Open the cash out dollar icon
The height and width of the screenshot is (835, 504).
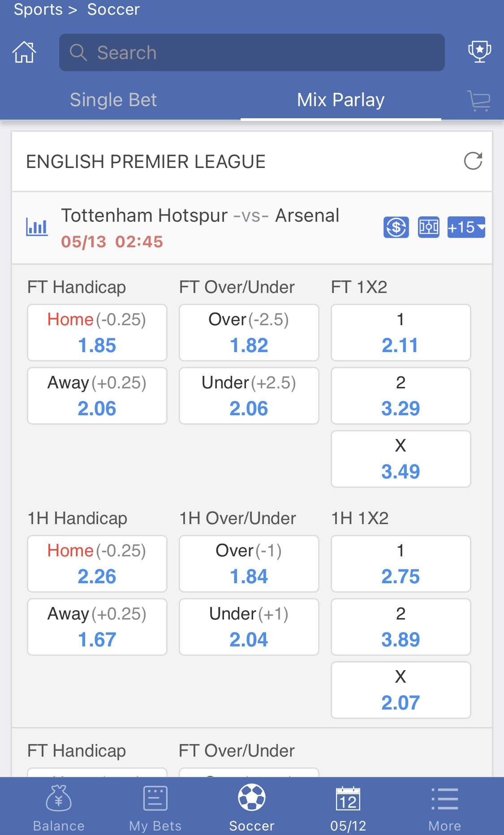click(x=396, y=227)
